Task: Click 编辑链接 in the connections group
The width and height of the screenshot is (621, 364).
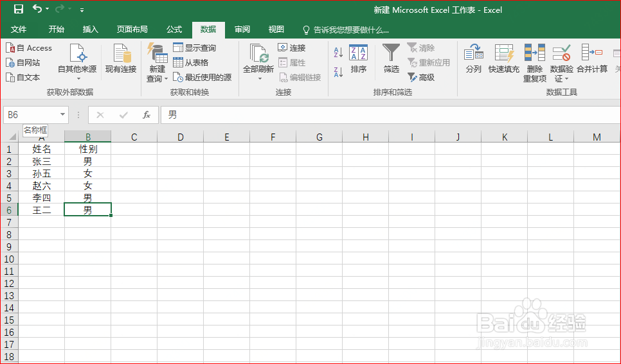Action: tap(300, 77)
